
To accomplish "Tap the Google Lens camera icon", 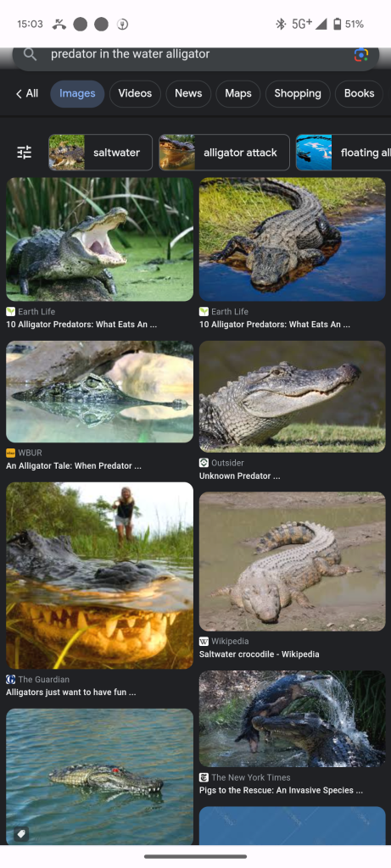I will [361, 54].
